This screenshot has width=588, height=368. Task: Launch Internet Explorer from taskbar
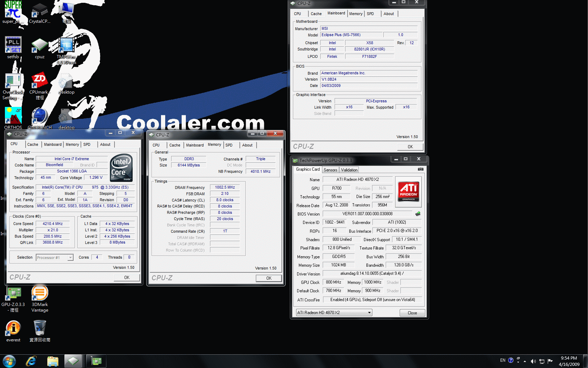pos(31,361)
